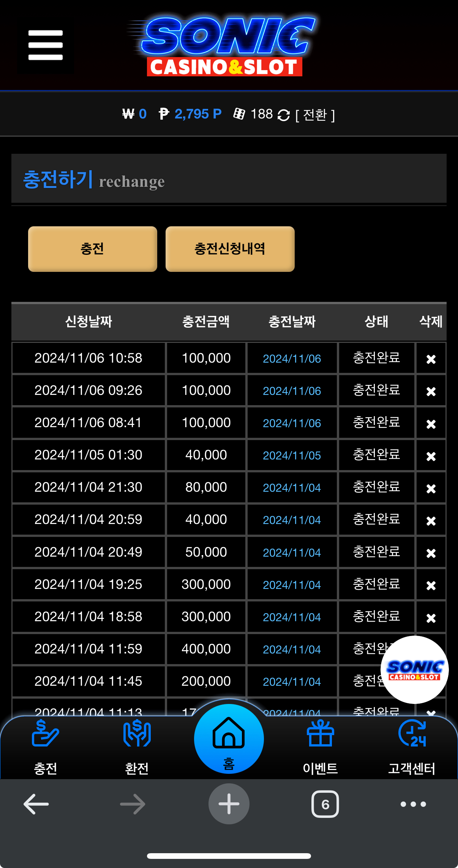Open the browser three-dot more menu
Image resolution: width=458 pixels, height=868 pixels.
click(413, 804)
